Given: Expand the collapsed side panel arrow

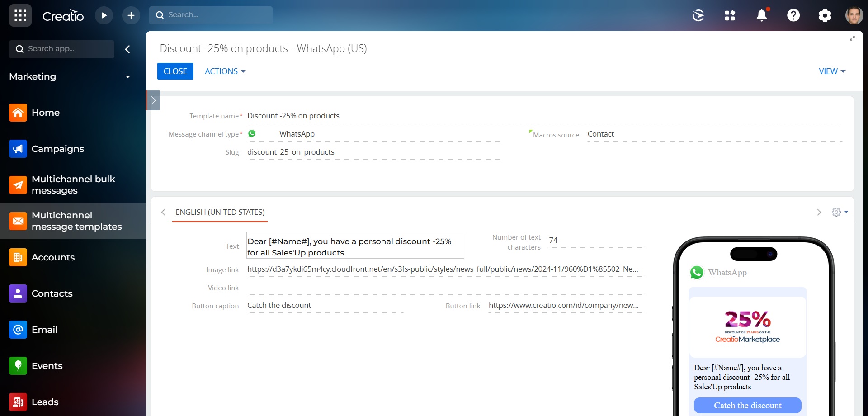Looking at the screenshot, I should coord(153,100).
